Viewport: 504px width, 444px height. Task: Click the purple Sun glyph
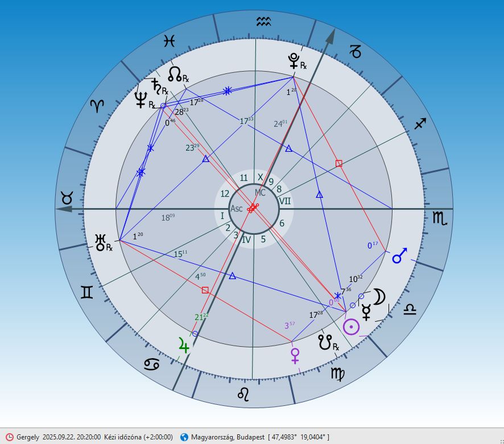352,327
